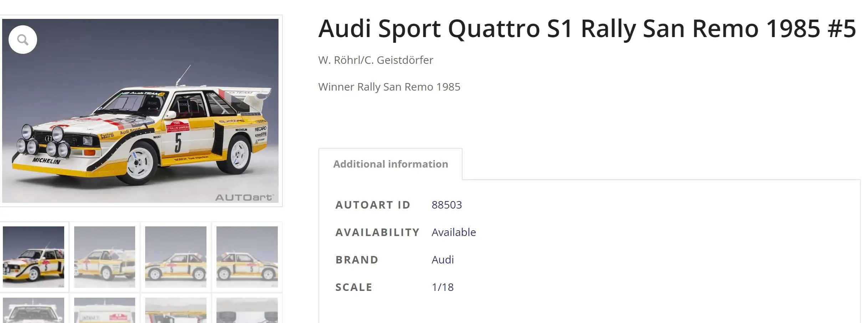Click the number 5 door decal in photo
The height and width of the screenshot is (323, 868).
pos(178,142)
